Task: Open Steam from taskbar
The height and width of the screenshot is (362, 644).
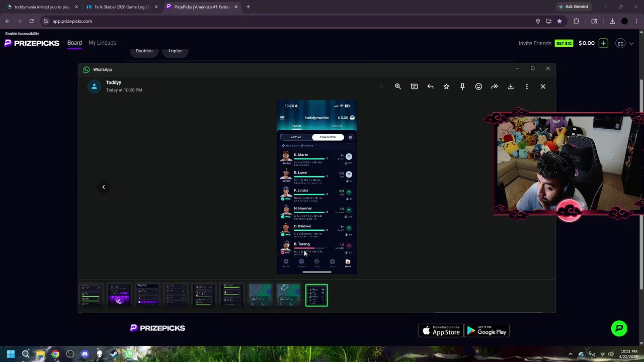Action: [114, 354]
